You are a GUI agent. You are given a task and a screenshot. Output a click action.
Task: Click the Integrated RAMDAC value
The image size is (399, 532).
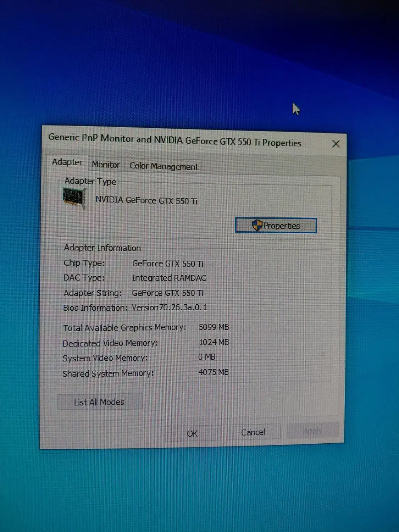tap(169, 278)
